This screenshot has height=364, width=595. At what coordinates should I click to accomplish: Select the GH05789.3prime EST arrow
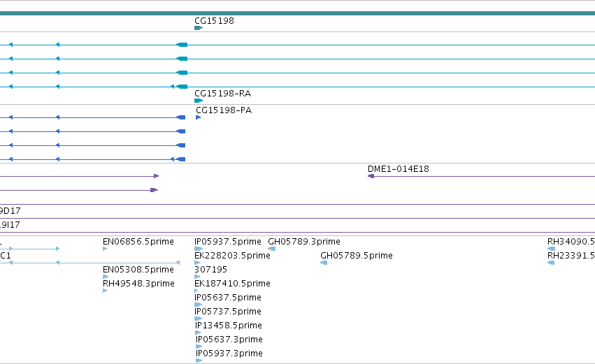point(272,249)
